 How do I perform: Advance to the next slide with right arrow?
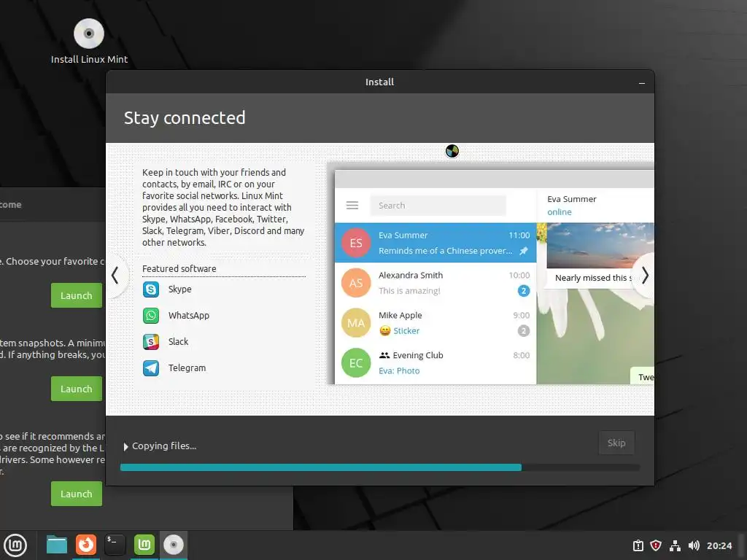[645, 275]
